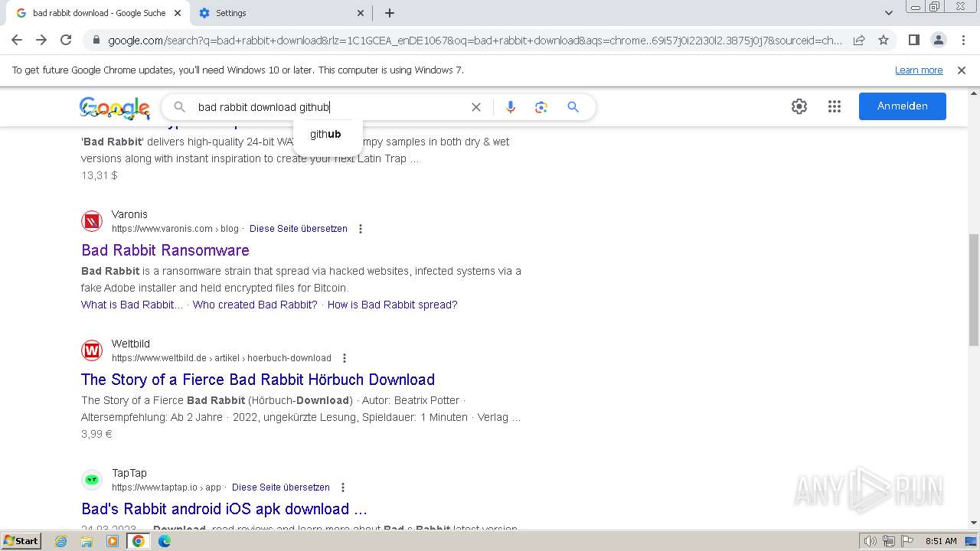The width and height of the screenshot is (980, 551).
Task: Reload the current page
Action: (66, 40)
